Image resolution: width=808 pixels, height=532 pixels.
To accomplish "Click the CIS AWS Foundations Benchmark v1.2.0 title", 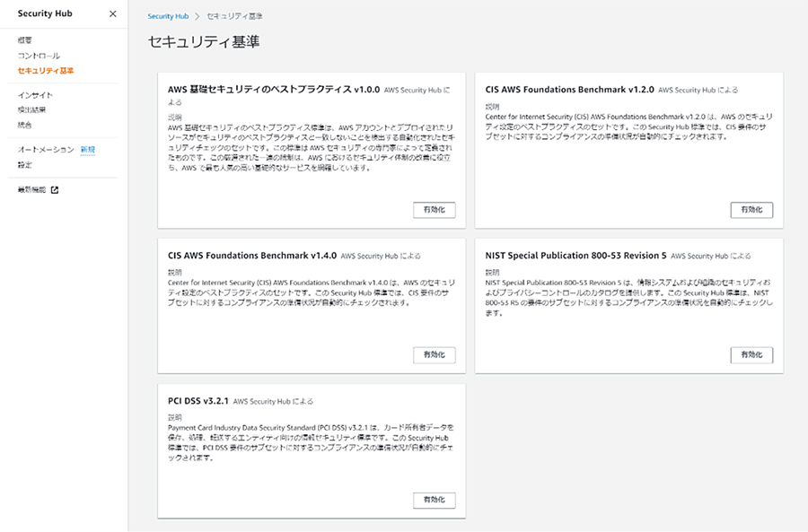I will tap(569, 90).
